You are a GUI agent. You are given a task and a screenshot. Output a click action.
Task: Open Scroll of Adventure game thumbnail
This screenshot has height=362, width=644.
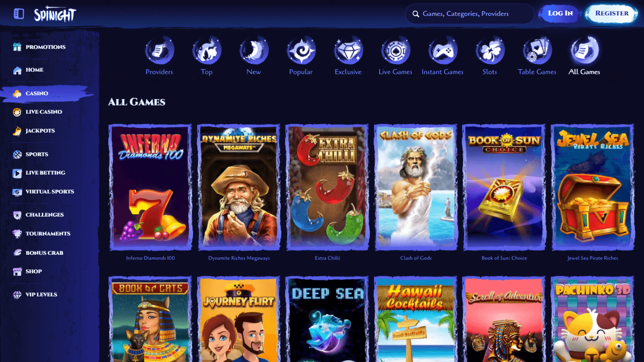[504, 319]
